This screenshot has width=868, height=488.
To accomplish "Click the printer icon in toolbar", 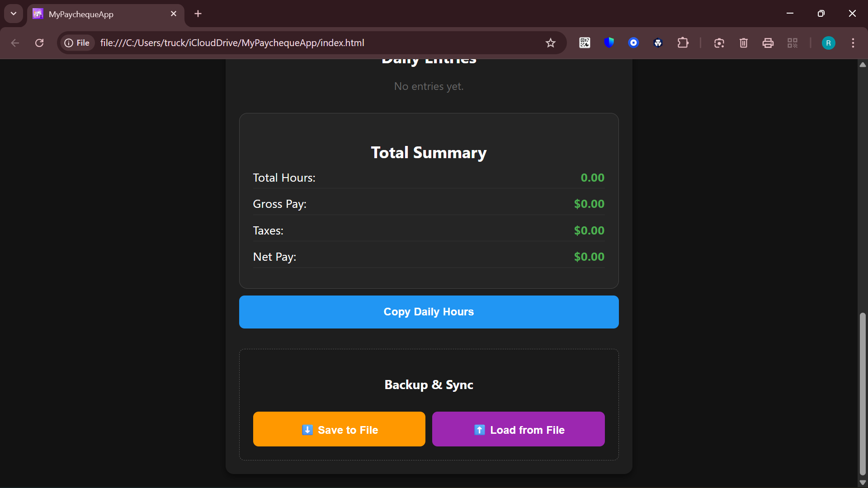I will tap(768, 43).
